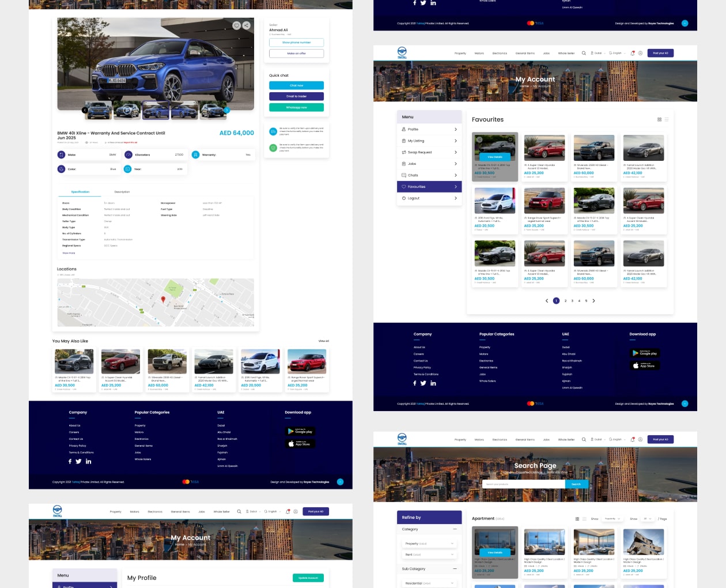Click Post your AD on Favourites page
This screenshot has height=588, width=726.
click(661, 53)
